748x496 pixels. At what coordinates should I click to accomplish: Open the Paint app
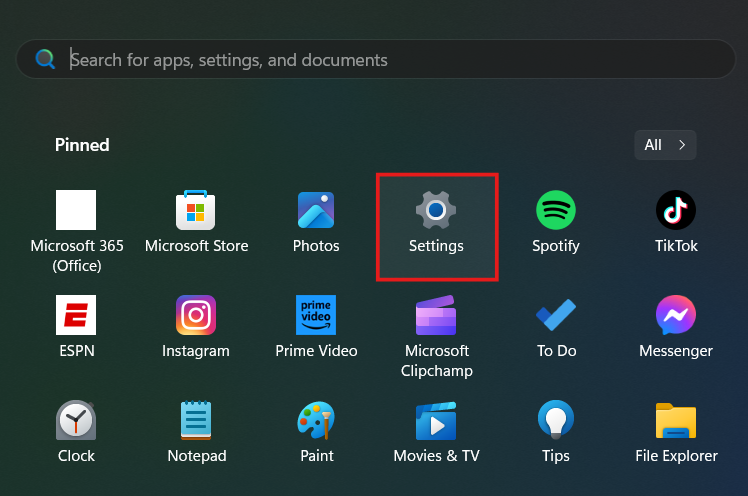[x=316, y=421]
